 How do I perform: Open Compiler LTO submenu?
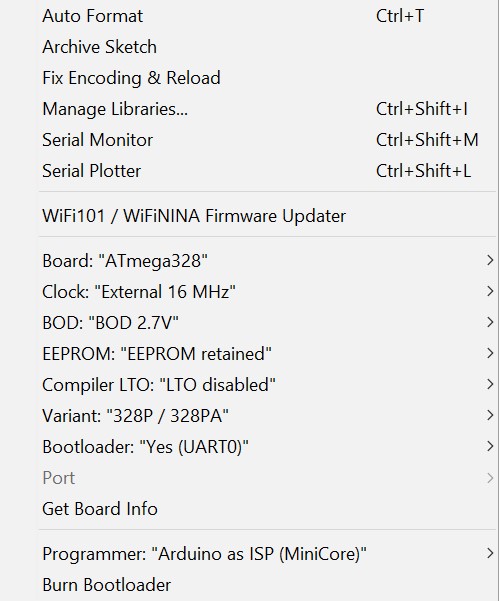(267, 385)
